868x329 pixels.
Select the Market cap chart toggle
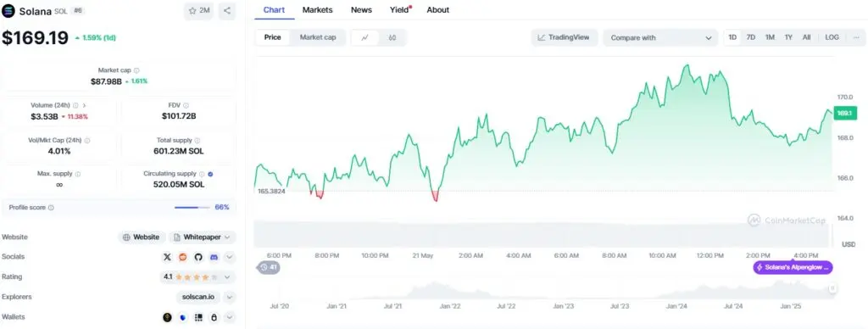318,37
